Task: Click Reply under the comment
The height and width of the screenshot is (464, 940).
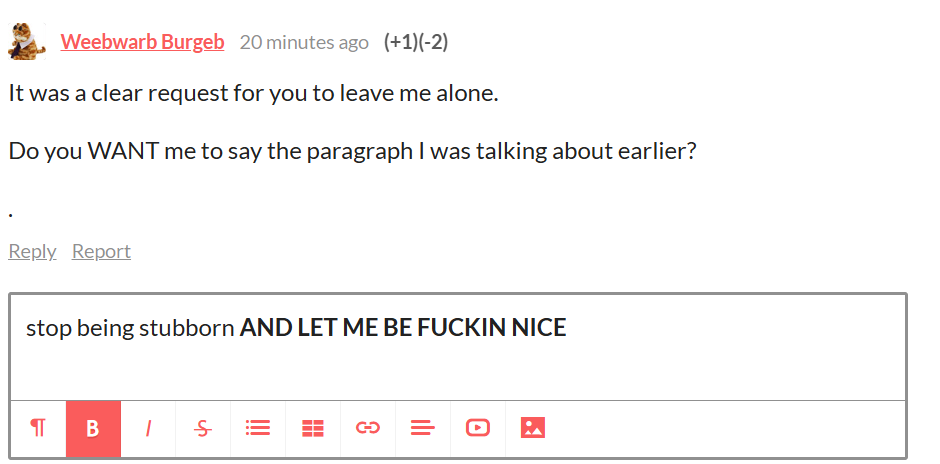Action: click(32, 251)
